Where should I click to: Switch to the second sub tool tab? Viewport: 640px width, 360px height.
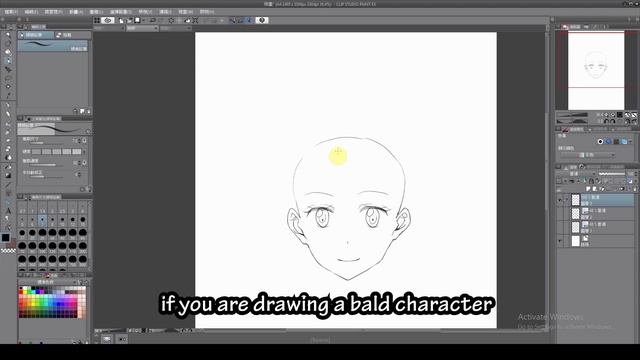pyautogui.click(x=73, y=35)
